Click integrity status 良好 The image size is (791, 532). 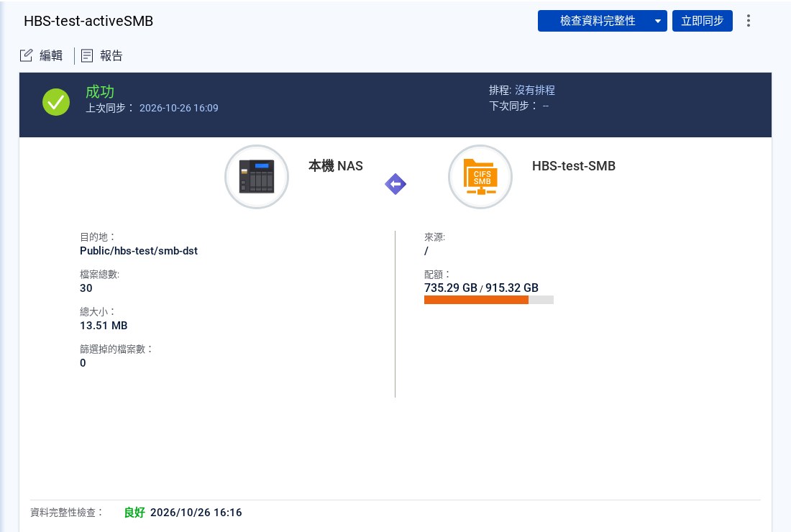tap(134, 513)
